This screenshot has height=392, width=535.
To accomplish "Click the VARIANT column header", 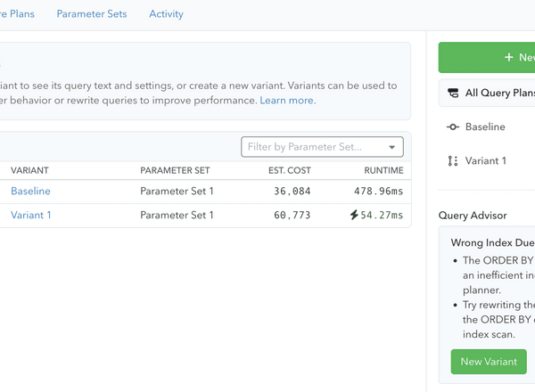I will click(29, 170).
